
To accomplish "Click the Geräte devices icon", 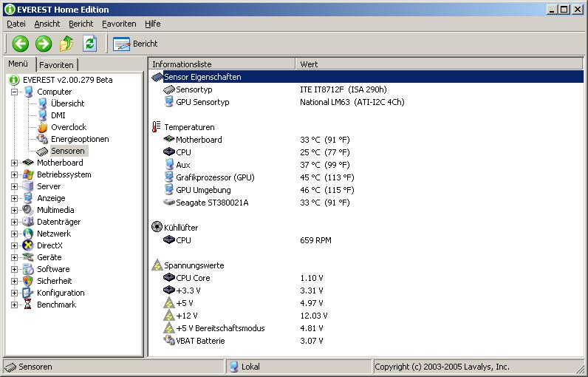I will click(x=28, y=257).
